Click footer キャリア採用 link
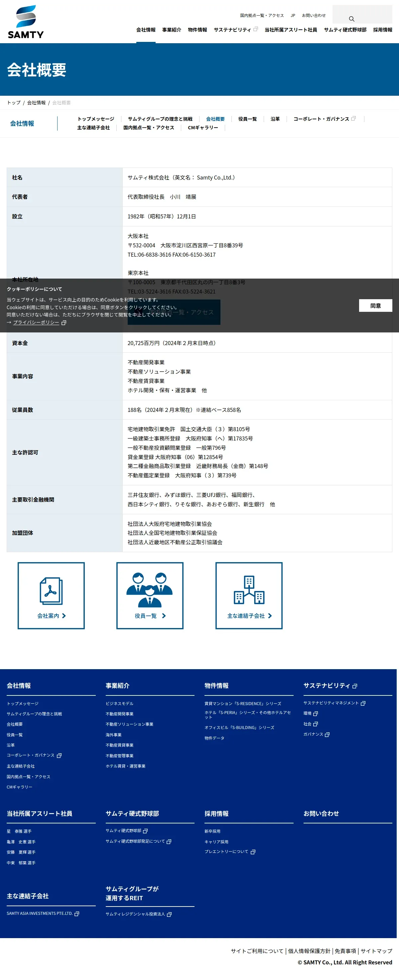399x980 pixels. coord(216,842)
